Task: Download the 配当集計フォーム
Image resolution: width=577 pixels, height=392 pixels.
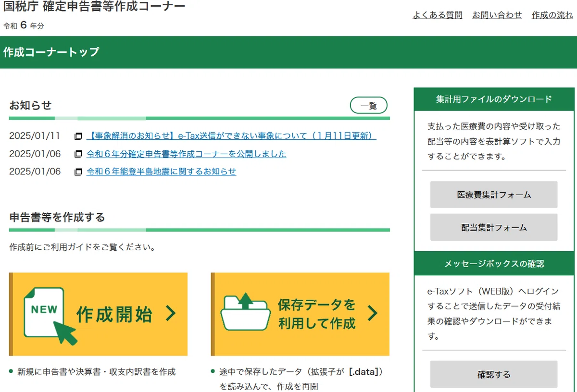Action: tap(494, 227)
